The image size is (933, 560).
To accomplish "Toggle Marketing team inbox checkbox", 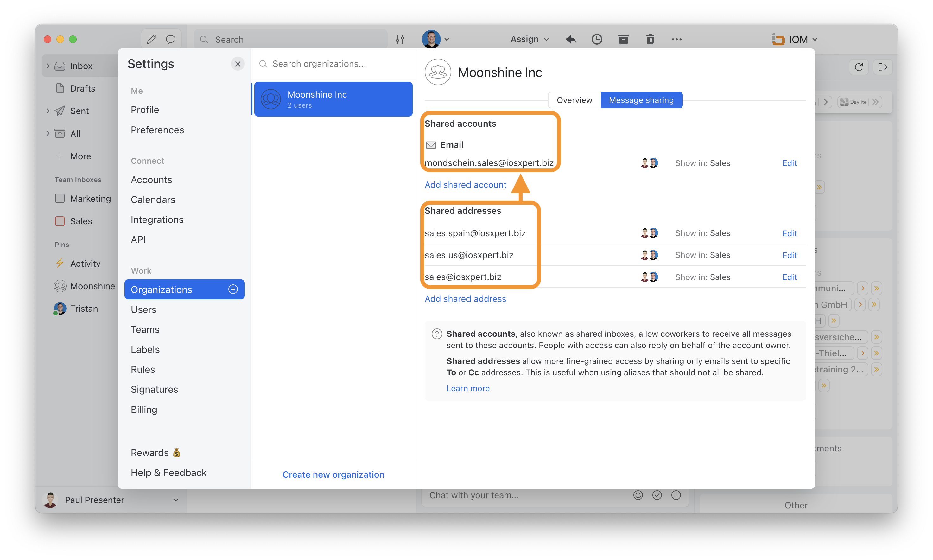I will (x=60, y=199).
